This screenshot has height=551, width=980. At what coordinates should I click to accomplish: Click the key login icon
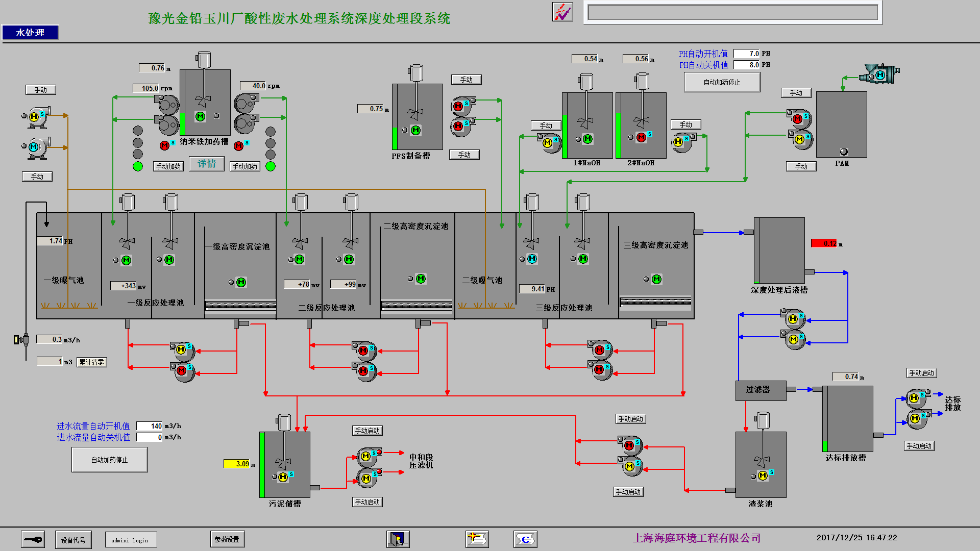(33, 539)
